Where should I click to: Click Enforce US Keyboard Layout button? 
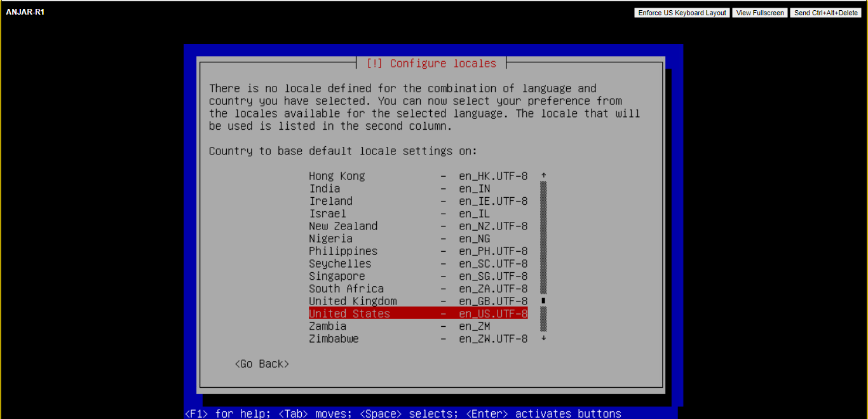click(x=682, y=13)
